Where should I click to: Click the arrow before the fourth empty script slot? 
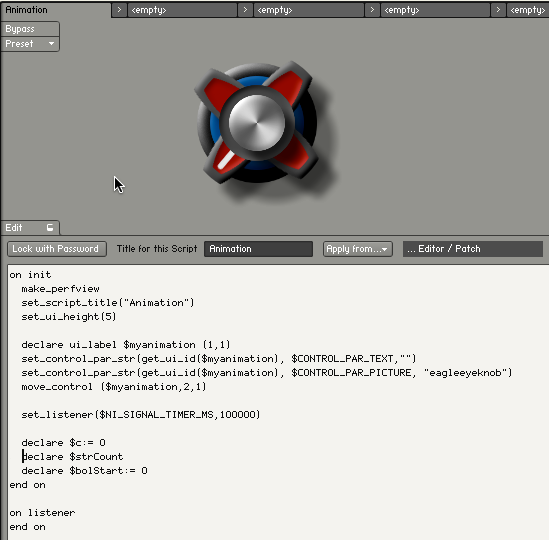point(498,10)
